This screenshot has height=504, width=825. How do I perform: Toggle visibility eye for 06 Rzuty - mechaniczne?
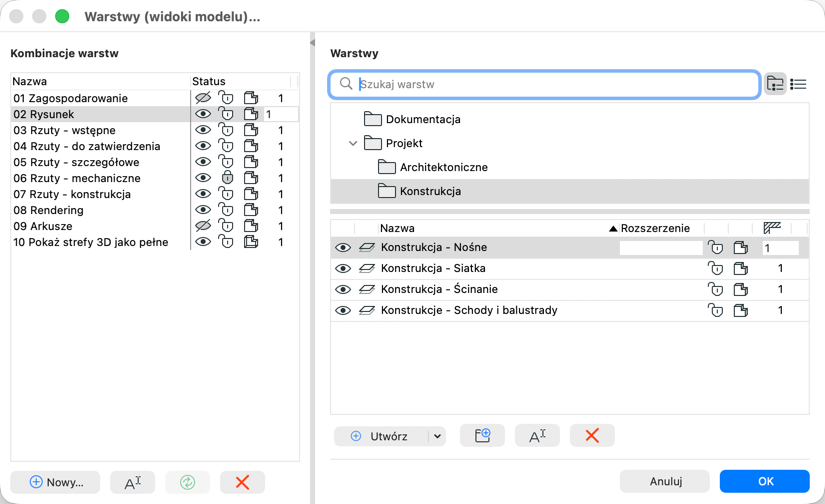pyautogui.click(x=203, y=178)
